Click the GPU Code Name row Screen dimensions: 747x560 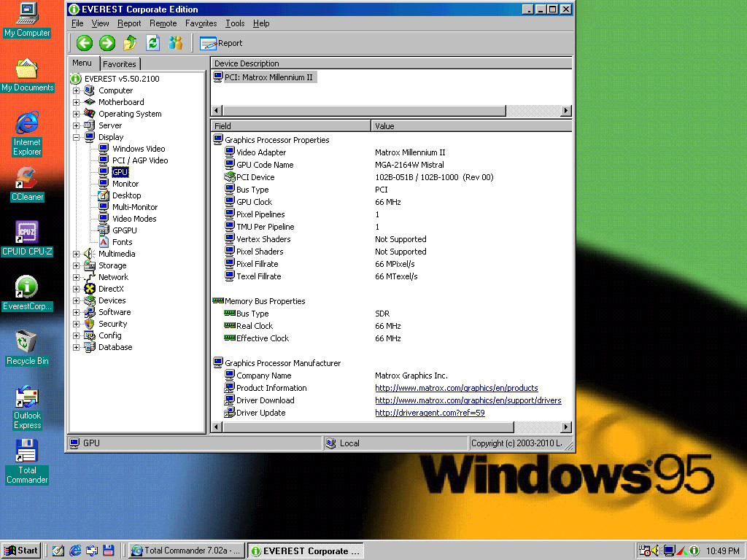coord(391,165)
